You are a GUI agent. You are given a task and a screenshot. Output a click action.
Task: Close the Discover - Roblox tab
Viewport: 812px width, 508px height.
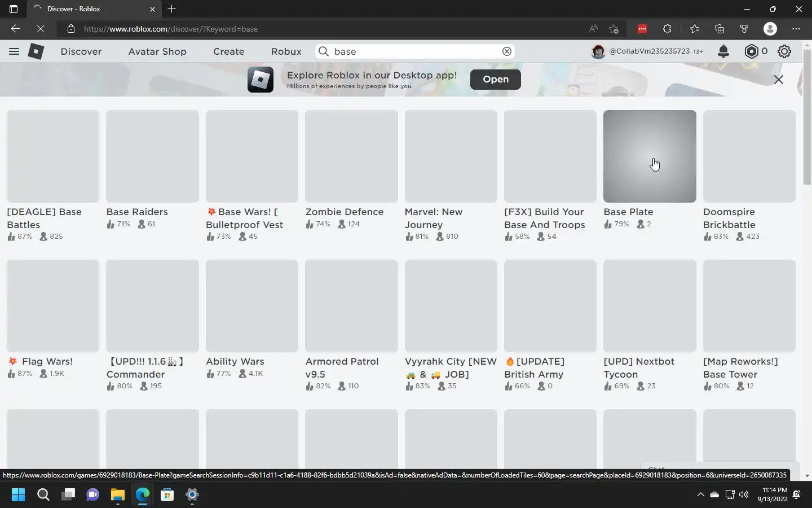(152, 9)
